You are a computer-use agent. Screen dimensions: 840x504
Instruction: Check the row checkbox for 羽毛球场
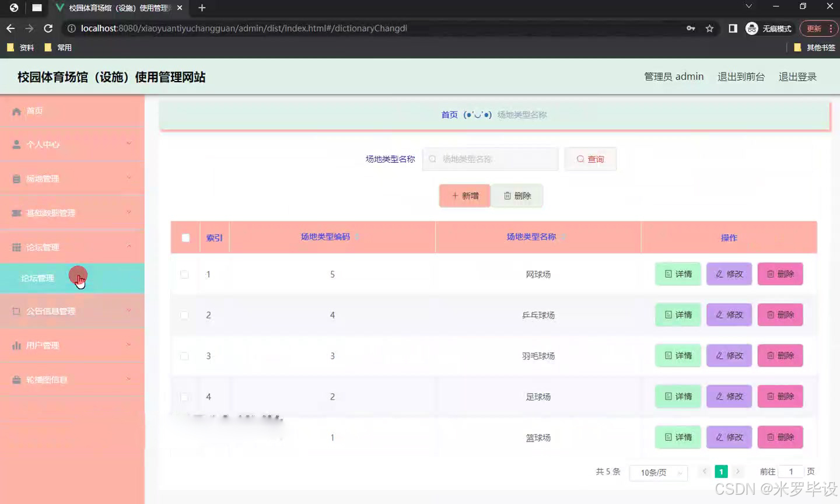click(x=184, y=356)
